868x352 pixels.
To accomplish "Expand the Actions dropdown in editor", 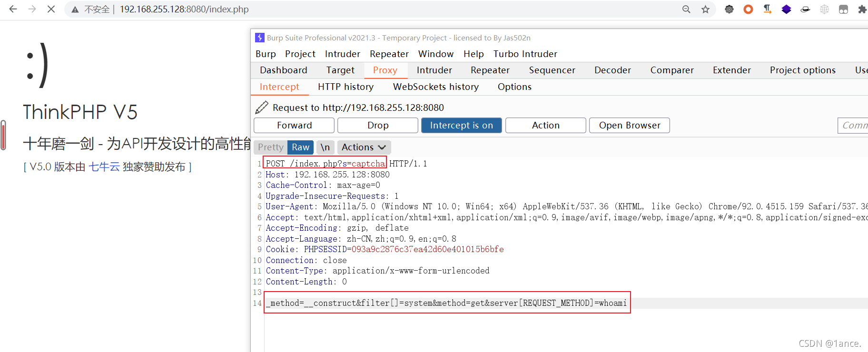I will coord(364,147).
